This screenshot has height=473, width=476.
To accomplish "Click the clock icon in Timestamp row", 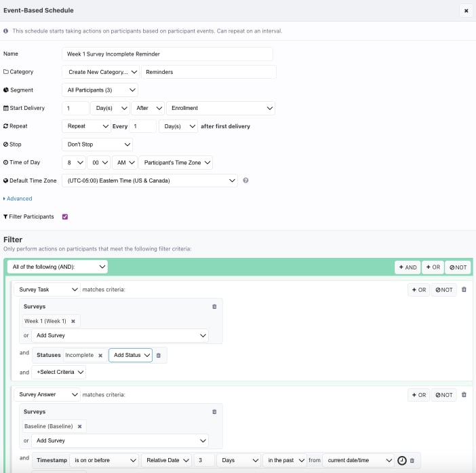I will click(x=401, y=460).
